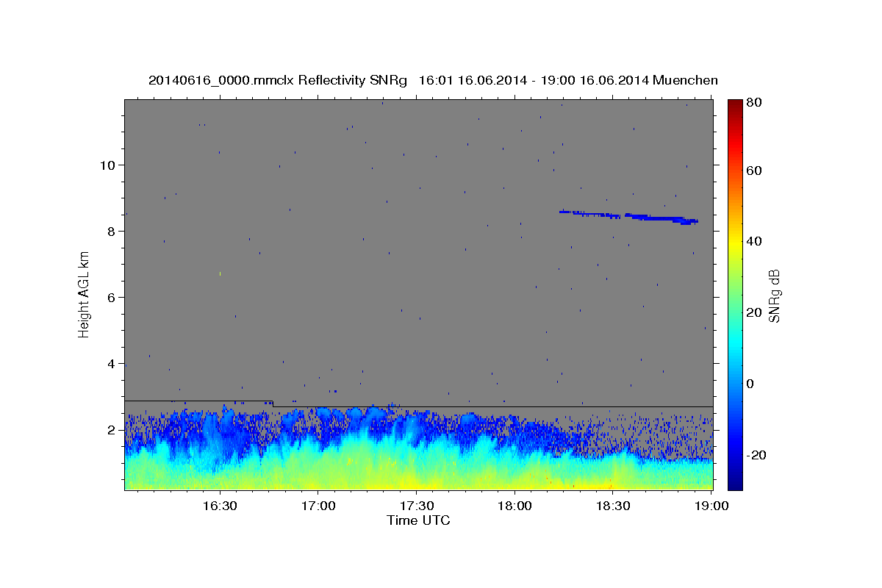Click the 17:30 time tick label
The width and height of the screenshot is (882, 588).
[416, 506]
